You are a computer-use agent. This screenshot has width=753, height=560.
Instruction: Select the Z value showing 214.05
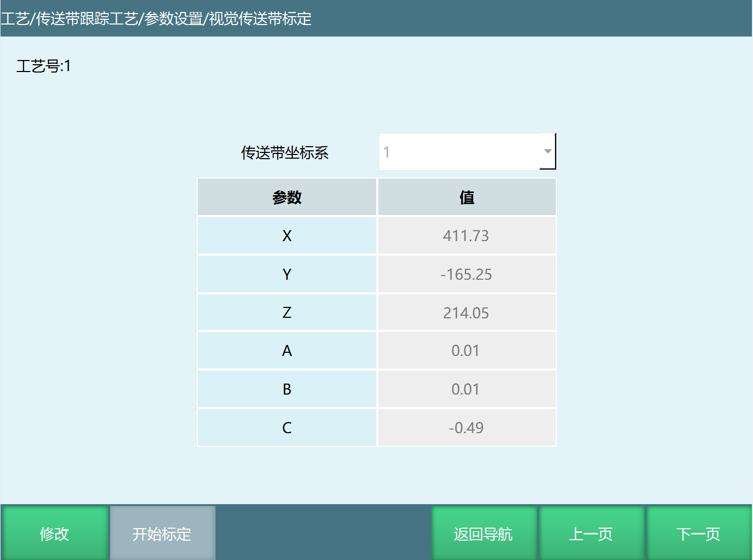[467, 312]
